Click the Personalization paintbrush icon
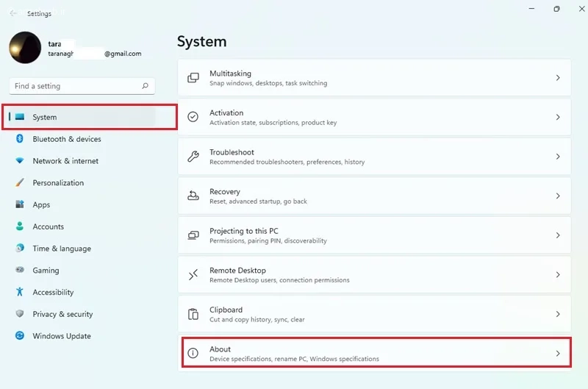The image size is (588, 389). pyautogui.click(x=20, y=183)
